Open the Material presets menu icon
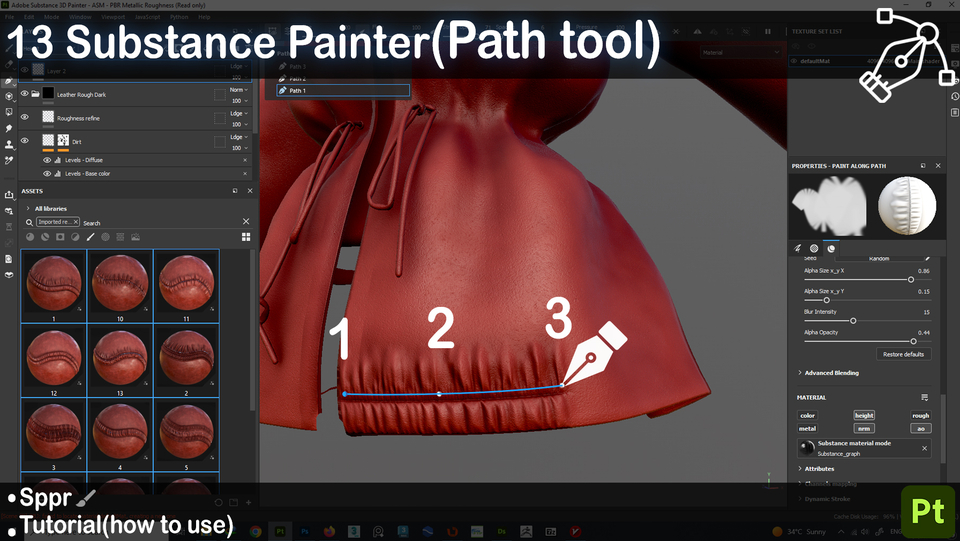Viewport: 960px width, 541px height. (924, 398)
